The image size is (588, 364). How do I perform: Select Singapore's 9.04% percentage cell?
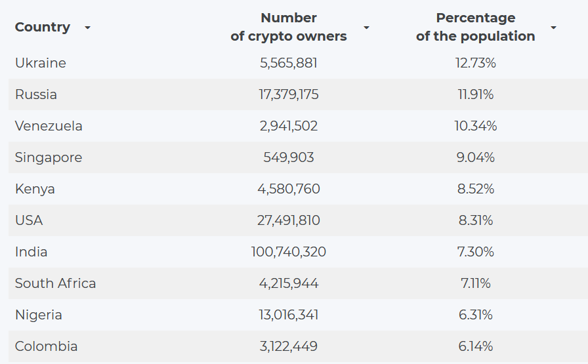[x=476, y=157]
